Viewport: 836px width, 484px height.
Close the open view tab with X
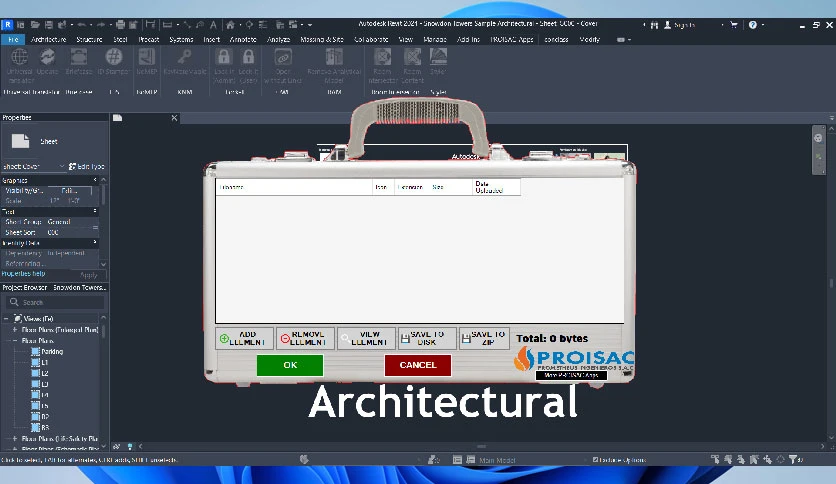pyautogui.click(x=174, y=118)
